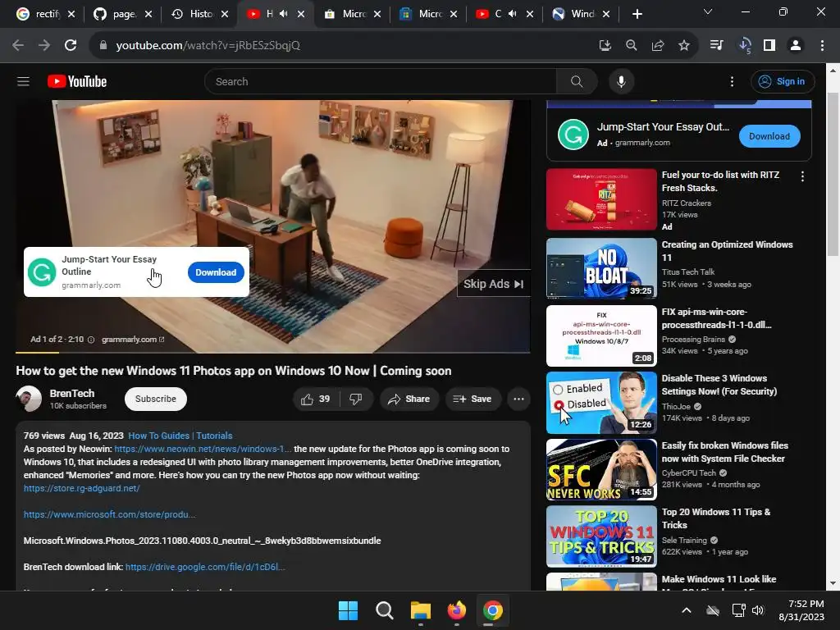This screenshot has width=840, height=630.
Task: Open the neowin.net link in description
Action: [x=203, y=449]
